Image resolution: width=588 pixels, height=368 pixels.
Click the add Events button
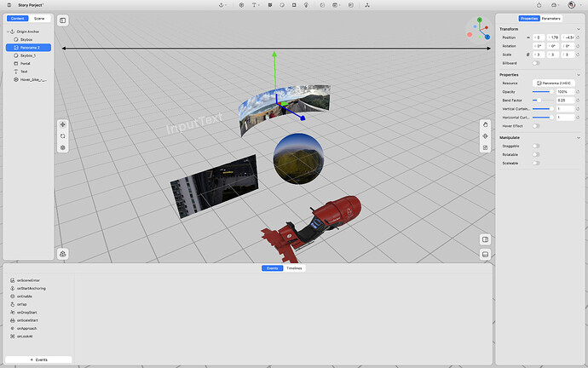[39, 359]
